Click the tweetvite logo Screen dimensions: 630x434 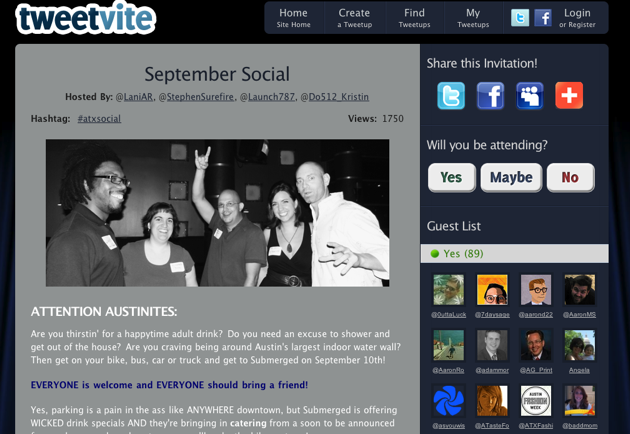86,18
